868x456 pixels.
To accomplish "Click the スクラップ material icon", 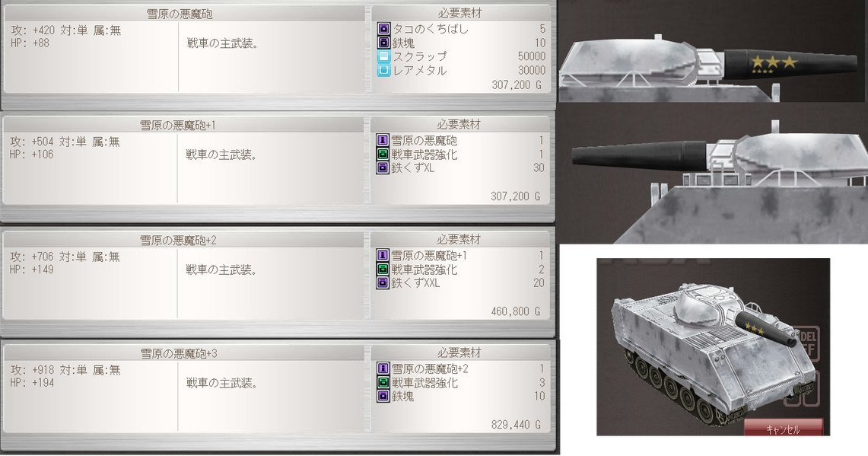I will pos(383,56).
